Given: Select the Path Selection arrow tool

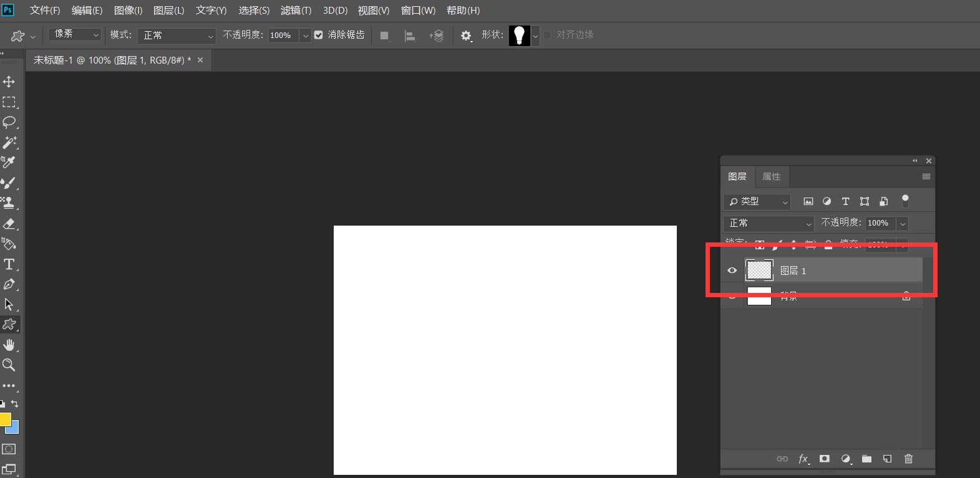Looking at the screenshot, I should click(x=9, y=304).
